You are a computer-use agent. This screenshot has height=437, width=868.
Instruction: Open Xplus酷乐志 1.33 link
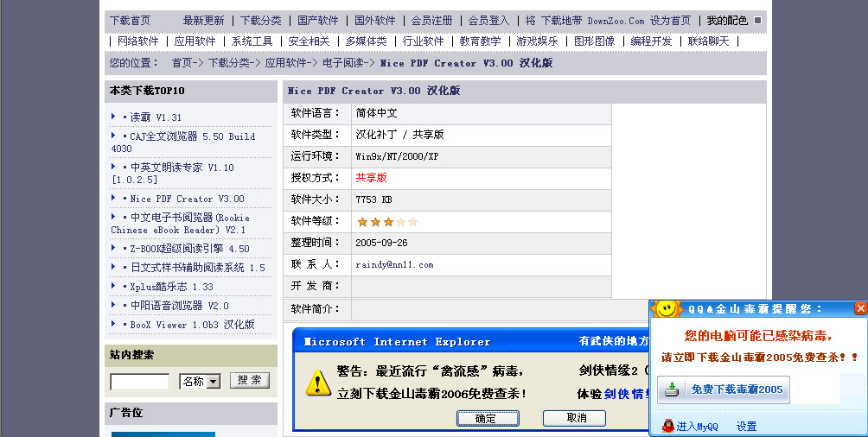[x=171, y=287]
